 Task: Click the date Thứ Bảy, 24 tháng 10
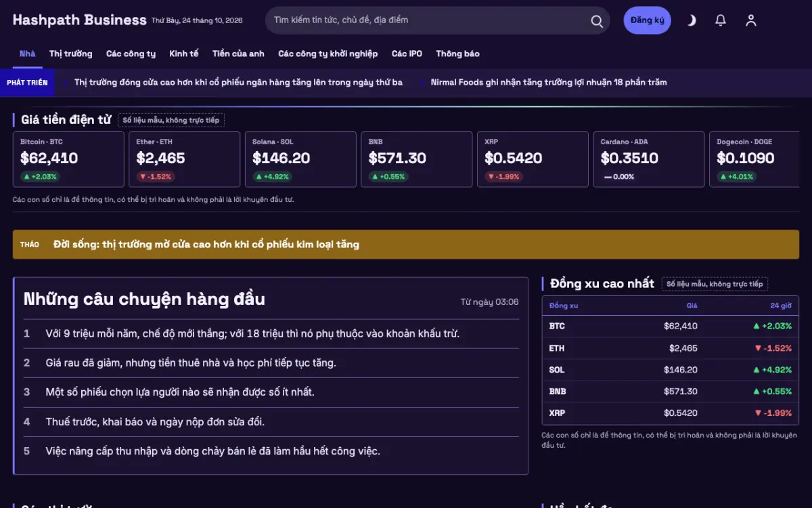coord(197,21)
